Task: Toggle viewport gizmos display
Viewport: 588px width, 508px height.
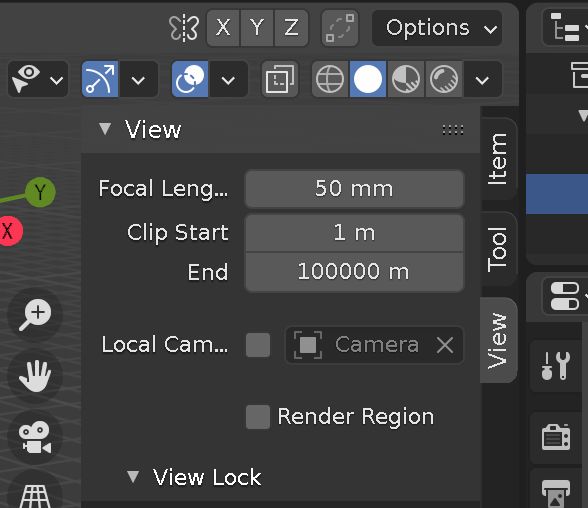Action: pyautogui.click(x=100, y=79)
